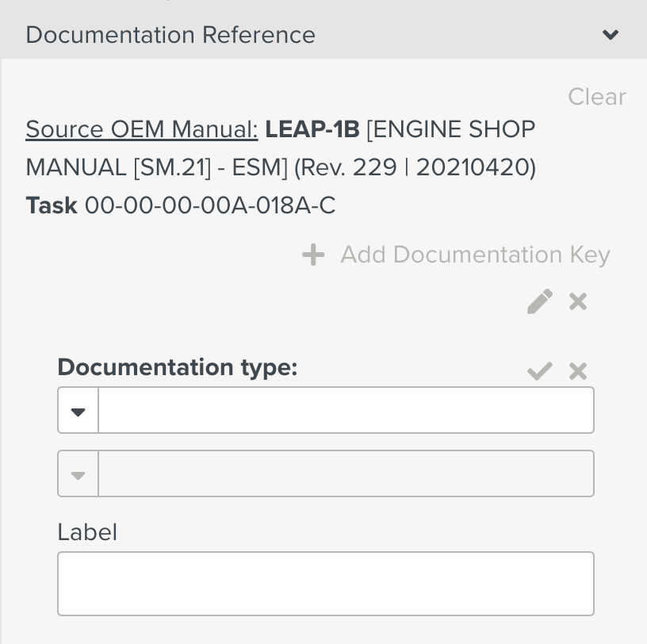The height and width of the screenshot is (644, 647).
Task: Click the Documentation Reference header title
Action: tap(170, 35)
